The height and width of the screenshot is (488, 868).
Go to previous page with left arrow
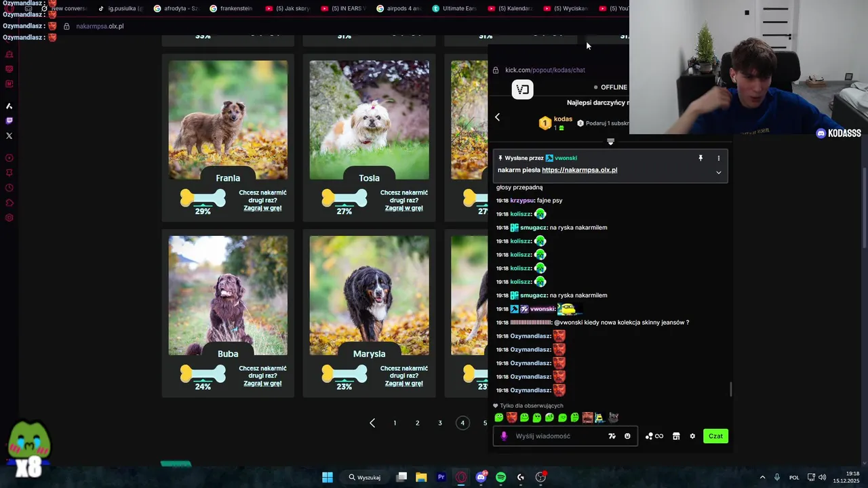tap(372, 423)
